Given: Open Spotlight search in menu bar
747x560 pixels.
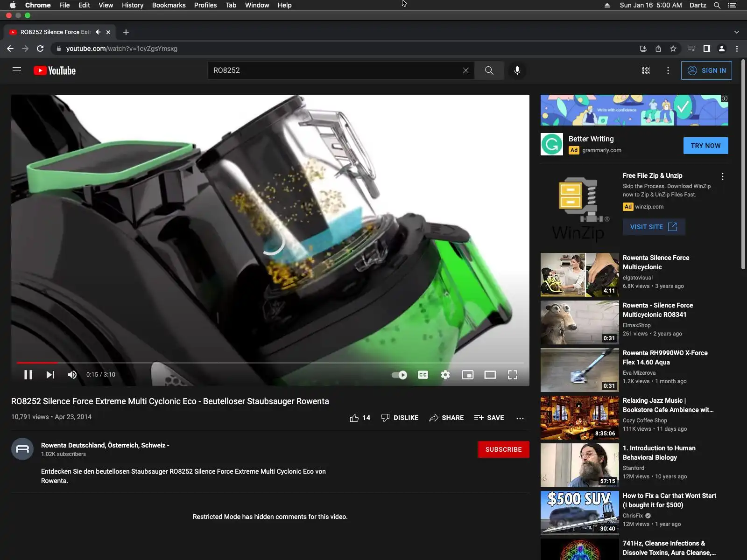Looking at the screenshot, I should coord(717,5).
